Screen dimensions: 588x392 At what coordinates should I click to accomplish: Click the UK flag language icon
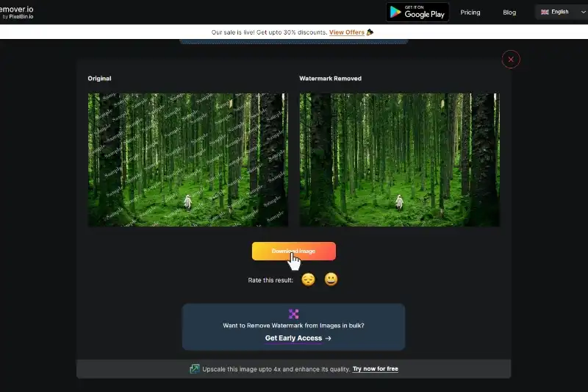click(x=545, y=12)
